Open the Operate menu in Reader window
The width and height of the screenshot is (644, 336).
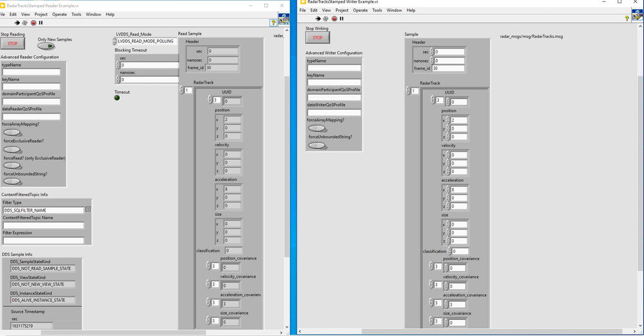[59, 14]
